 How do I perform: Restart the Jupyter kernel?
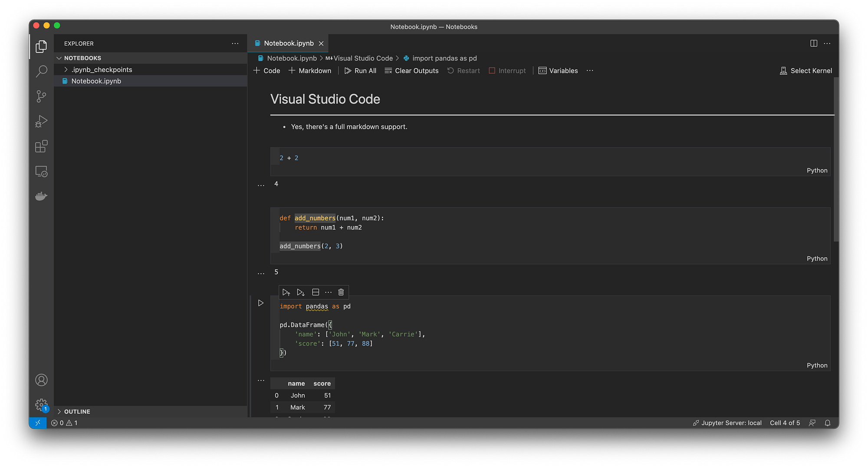(464, 70)
